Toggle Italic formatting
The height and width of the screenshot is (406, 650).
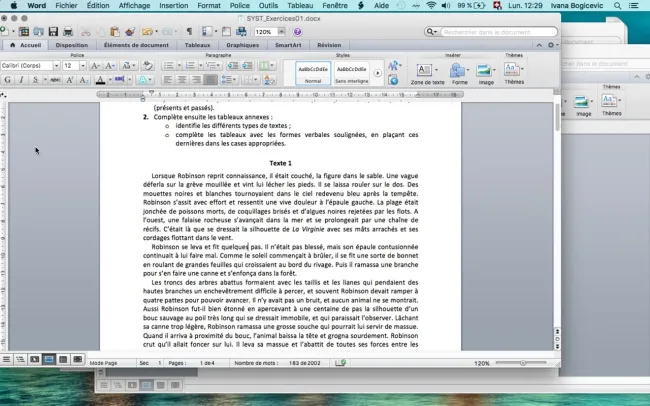21,80
